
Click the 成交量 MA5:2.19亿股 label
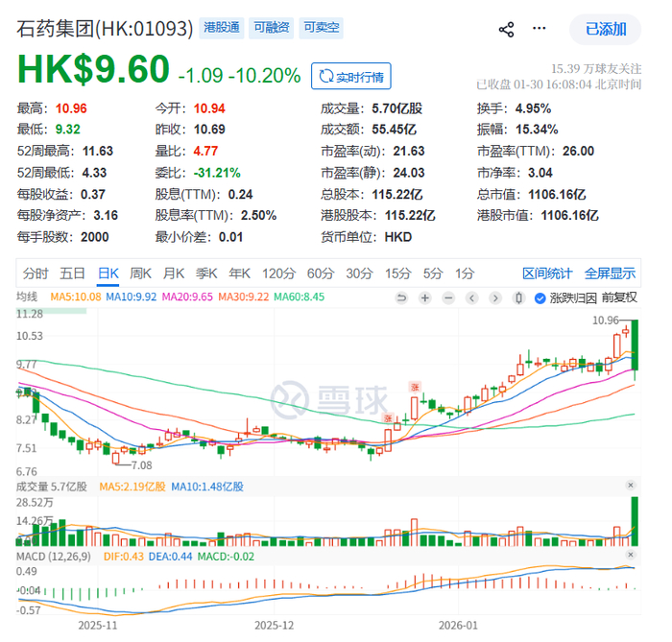tap(132, 487)
